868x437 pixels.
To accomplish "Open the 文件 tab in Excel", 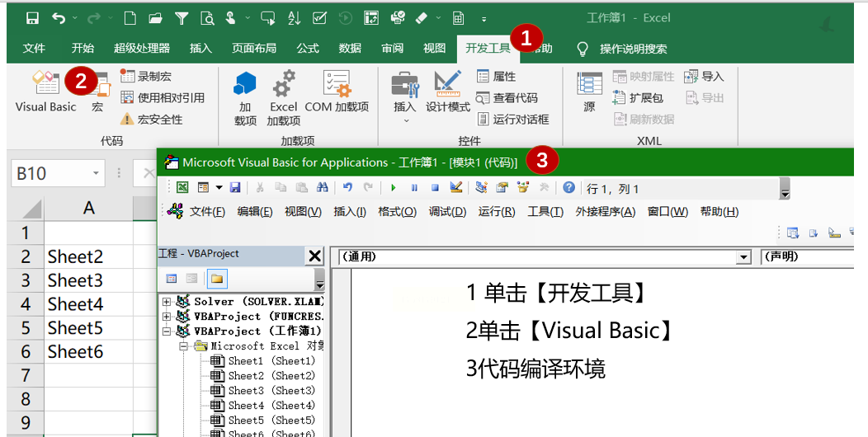I will click(34, 49).
